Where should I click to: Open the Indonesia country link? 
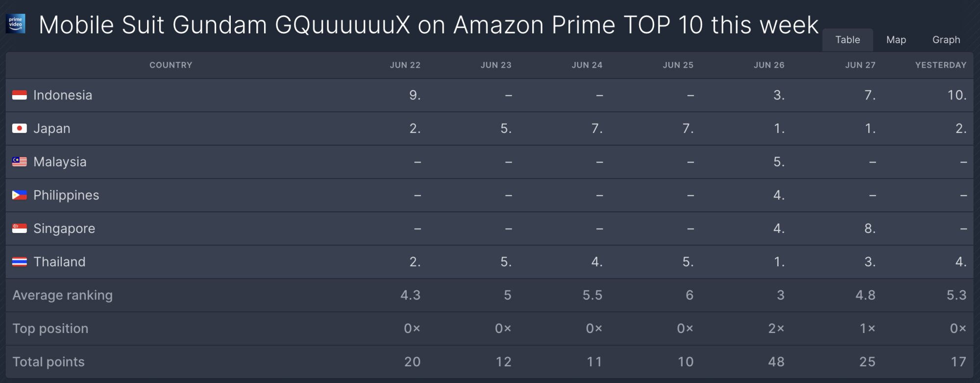(63, 95)
